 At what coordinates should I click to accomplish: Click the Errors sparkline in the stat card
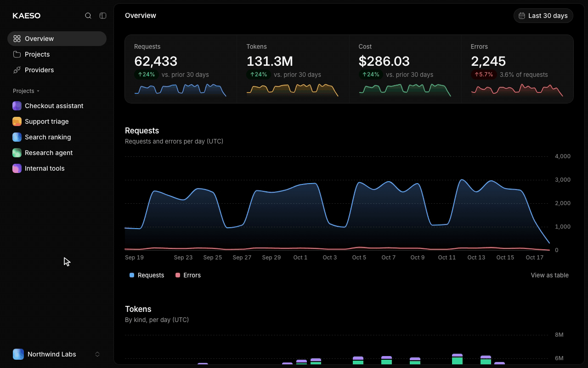(517, 89)
